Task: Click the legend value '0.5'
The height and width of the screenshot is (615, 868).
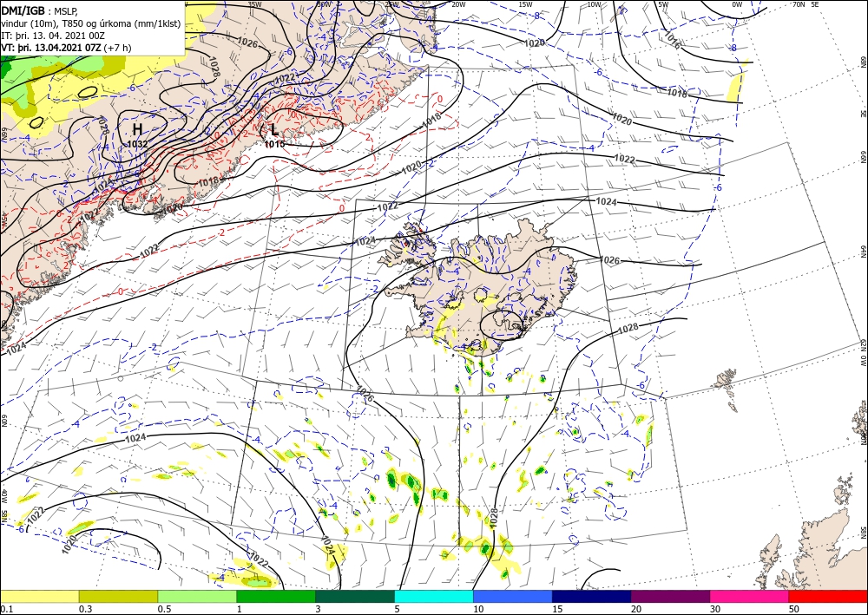Action: pos(164,609)
